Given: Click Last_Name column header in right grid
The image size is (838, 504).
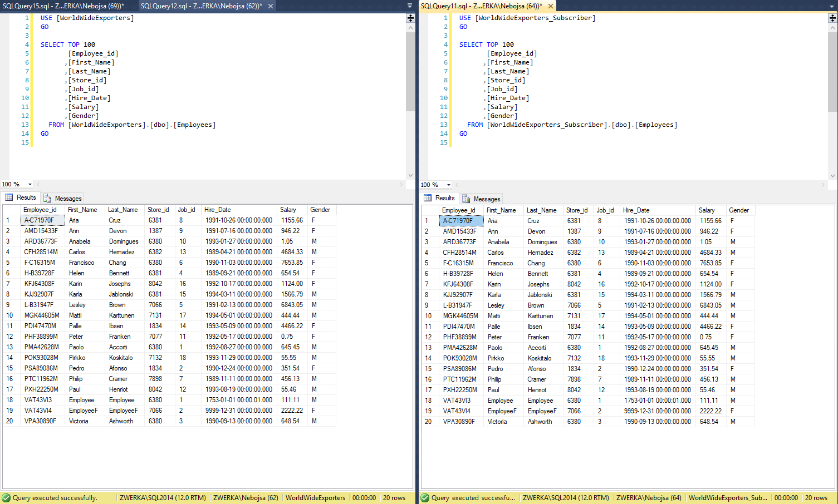Looking at the screenshot, I should (x=542, y=210).
